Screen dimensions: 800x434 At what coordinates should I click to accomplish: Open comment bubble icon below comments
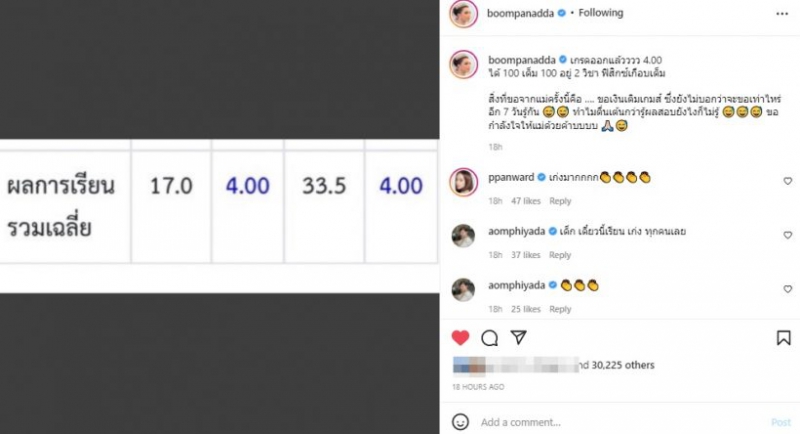tap(489, 338)
